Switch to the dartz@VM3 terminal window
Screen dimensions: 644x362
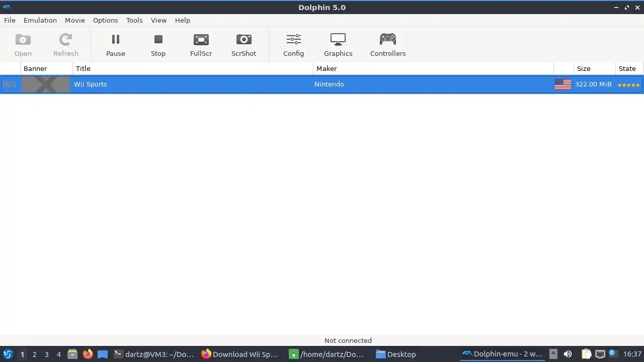coord(154,354)
